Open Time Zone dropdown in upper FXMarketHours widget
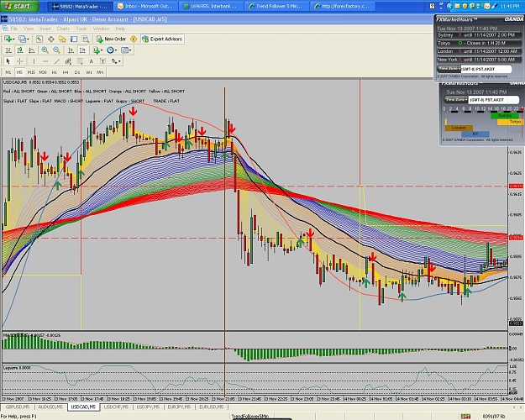The width and height of the screenshot is (525, 420). coord(449,69)
